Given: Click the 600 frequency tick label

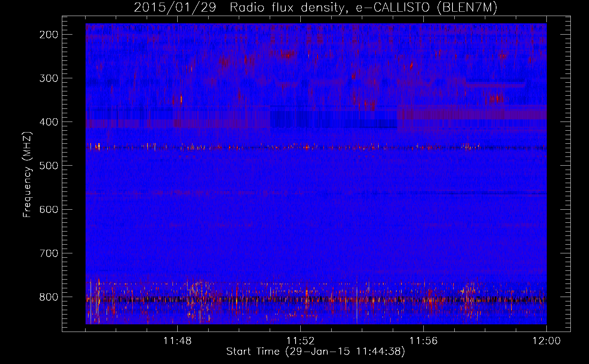Looking at the screenshot, I should point(49,209).
